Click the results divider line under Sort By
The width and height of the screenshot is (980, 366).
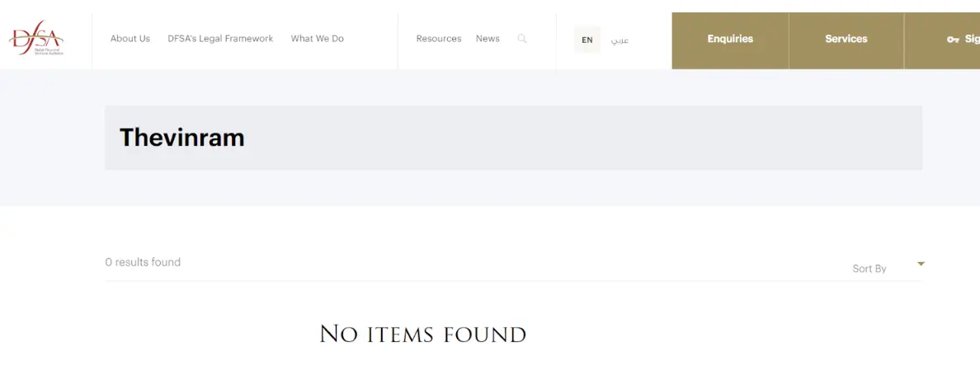pos(513,281)
